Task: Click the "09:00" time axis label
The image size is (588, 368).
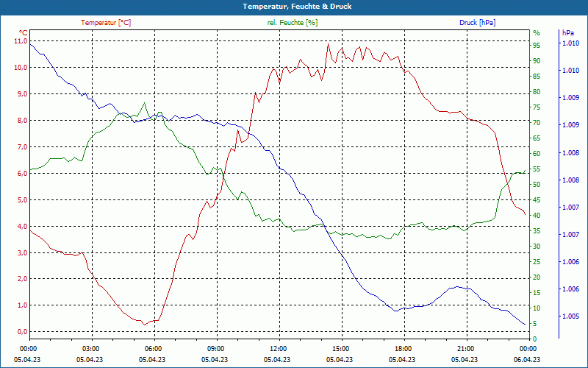Action: 215,348
